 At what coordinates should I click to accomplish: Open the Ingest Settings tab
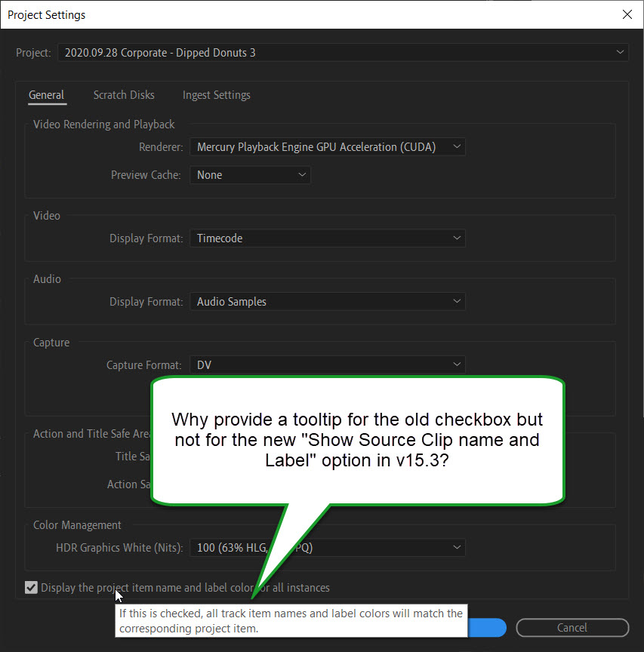217,95
